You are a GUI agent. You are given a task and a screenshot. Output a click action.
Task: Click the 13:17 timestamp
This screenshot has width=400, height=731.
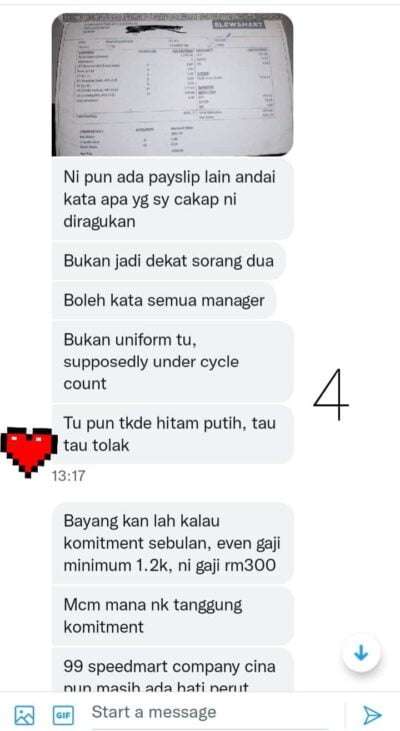69,476
